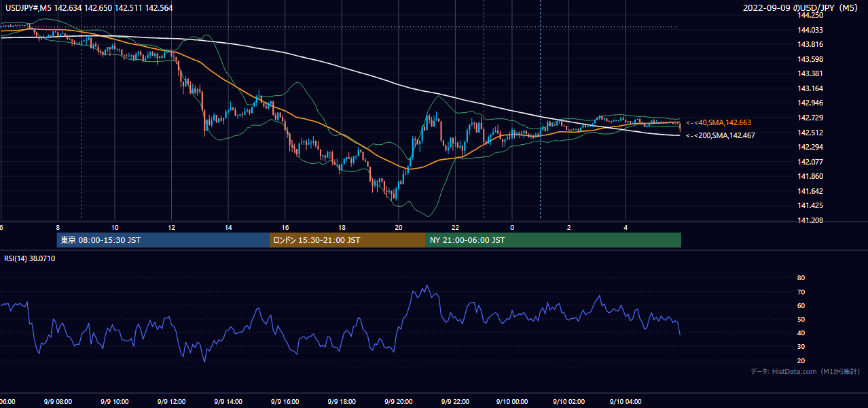This screenshot has height=408, width=868.
Task: Click the RSI(14) 38.0710 indicator label
Action: coord(30,259)
